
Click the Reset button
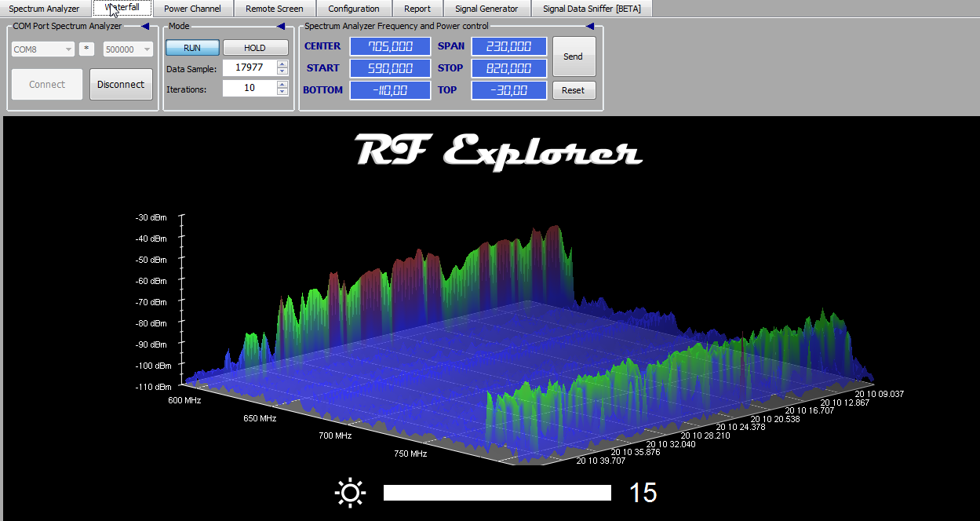(x=574, y=90)
